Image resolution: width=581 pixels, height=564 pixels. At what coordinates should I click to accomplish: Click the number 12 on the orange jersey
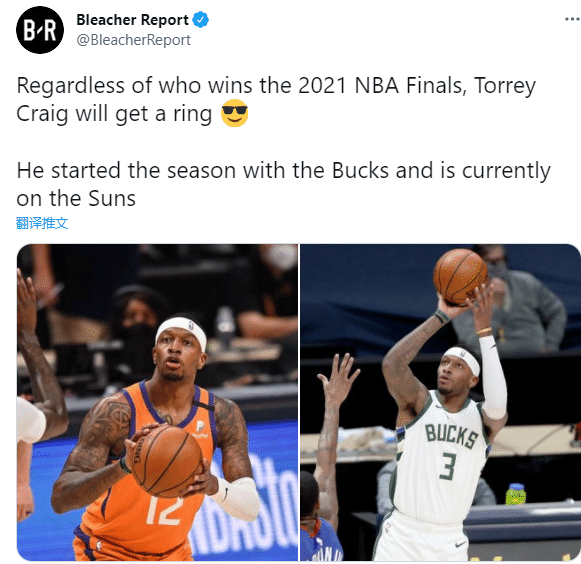point(165,511)
